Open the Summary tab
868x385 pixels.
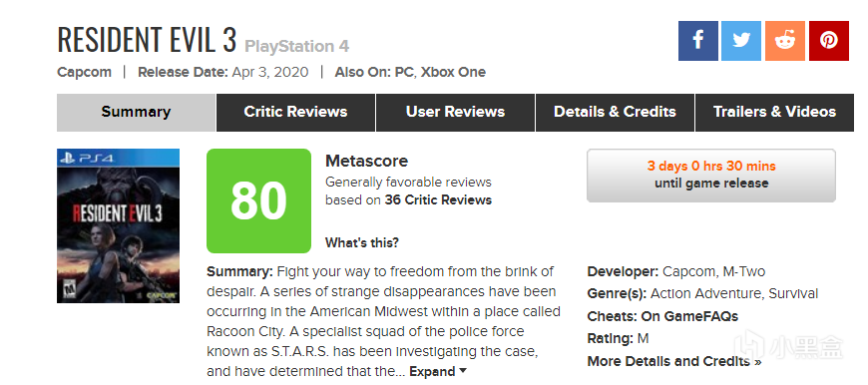pyautogui.click(x=136, y=113)
